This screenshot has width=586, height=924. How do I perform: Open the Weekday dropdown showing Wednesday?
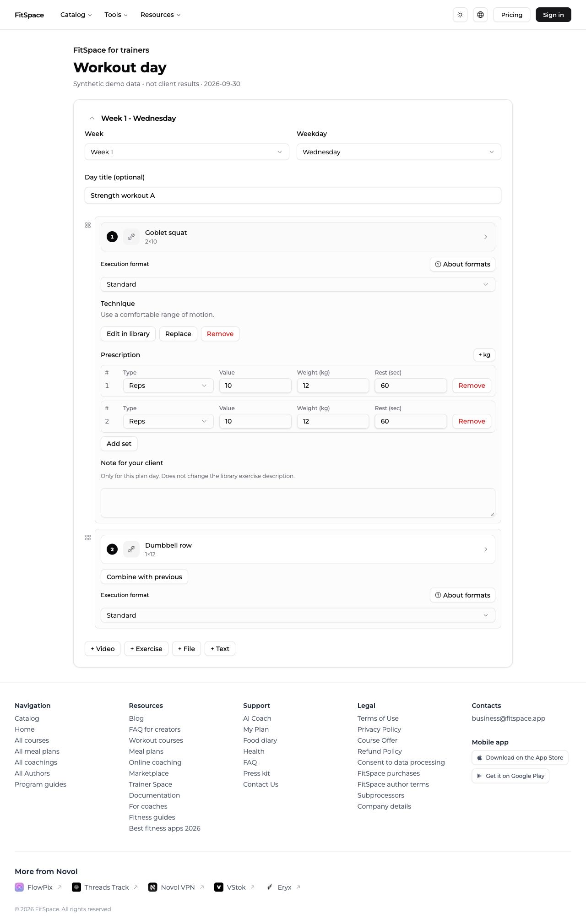coord(399,152)
